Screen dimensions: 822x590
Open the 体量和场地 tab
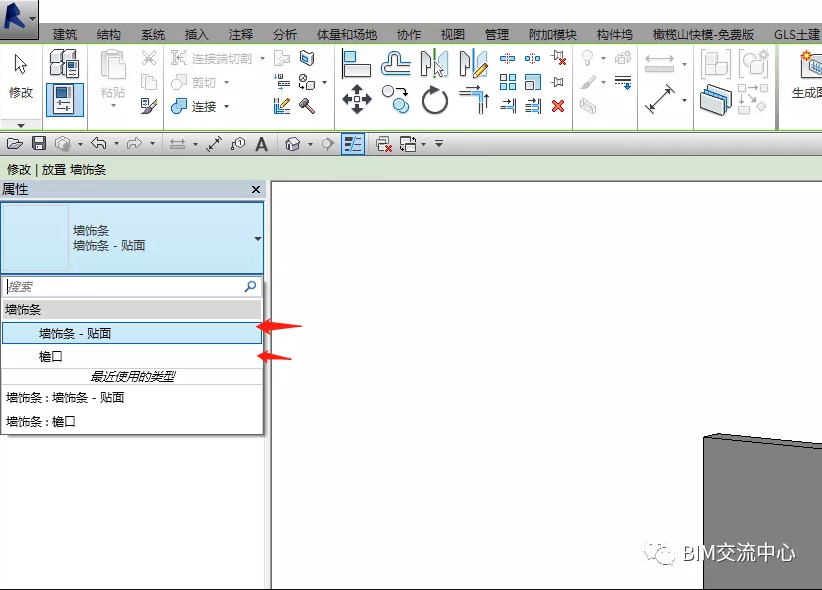(347, 35)
